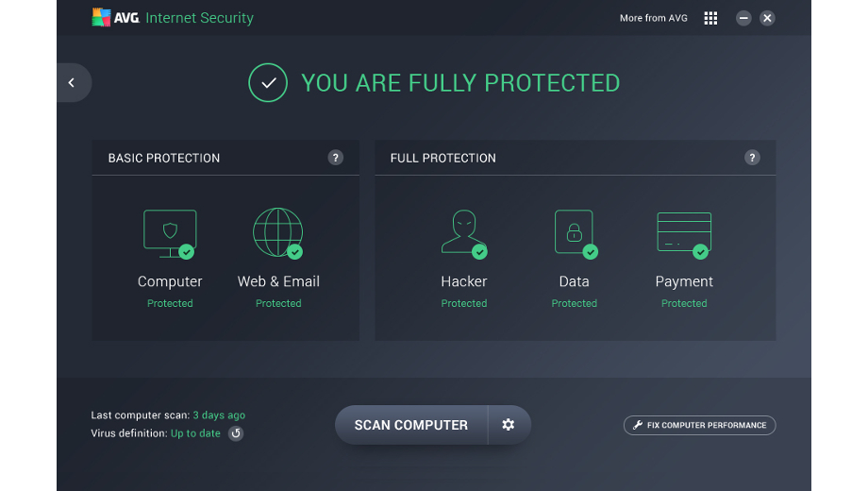Click the Full Protection help question mark
Image resolution: width=868 pixels, height=491 pixels.
pos(752,158)
